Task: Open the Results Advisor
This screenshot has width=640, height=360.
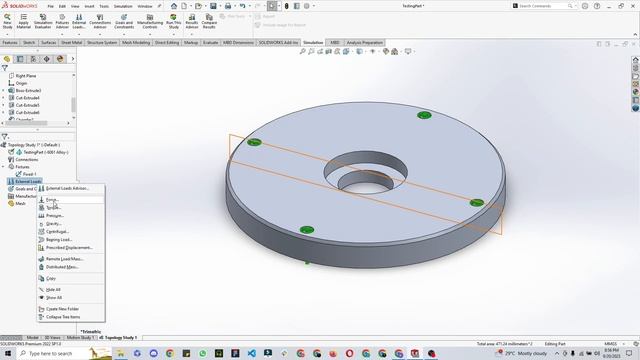Action: 192,21
